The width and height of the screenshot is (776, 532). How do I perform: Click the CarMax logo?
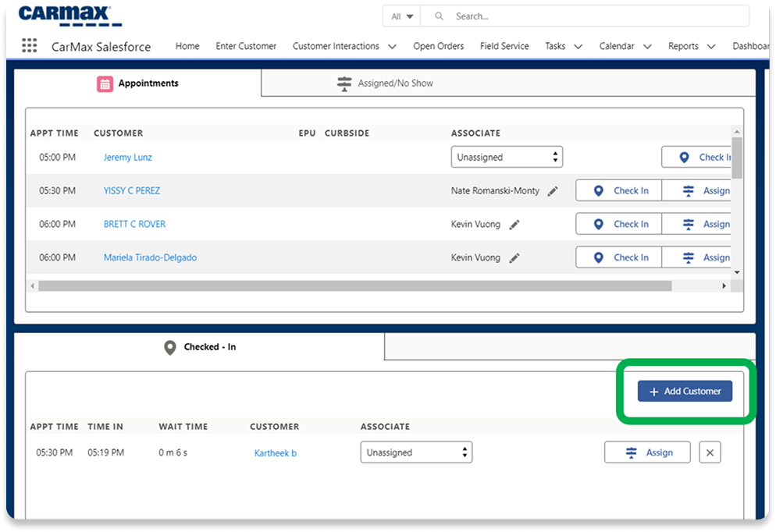[x=69, y=16]
